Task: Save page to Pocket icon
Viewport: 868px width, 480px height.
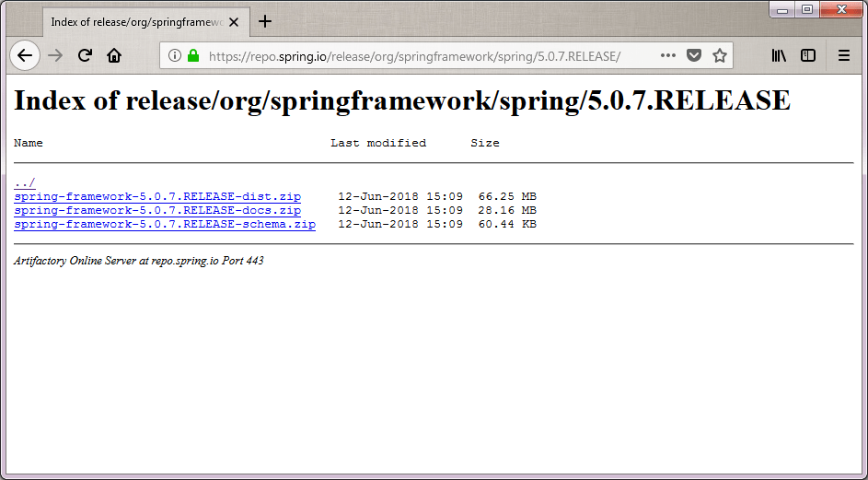Action: click(x=694, y=55)
